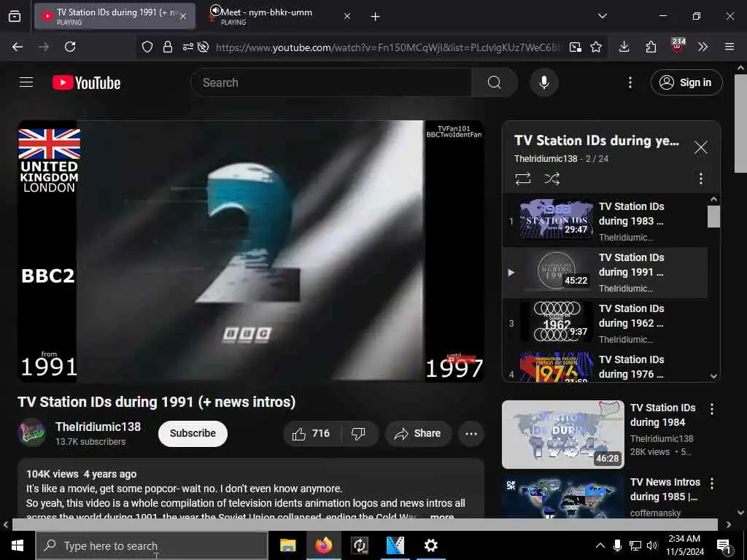The image size is (747, 560).
Task: Close the YouTube browser tab
Action: [183, 16]
